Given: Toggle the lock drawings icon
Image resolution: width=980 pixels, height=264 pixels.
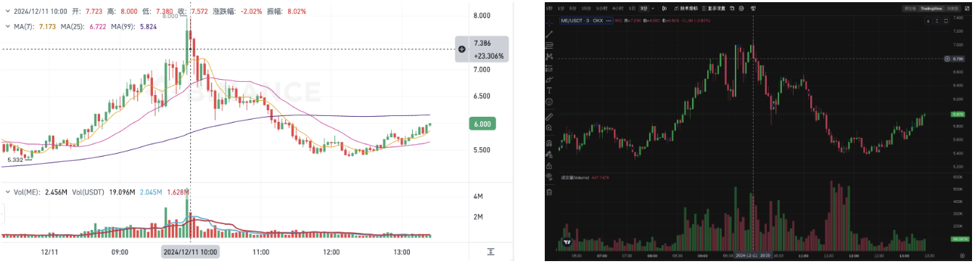Looking at the screenshot, I should point(549,166).
